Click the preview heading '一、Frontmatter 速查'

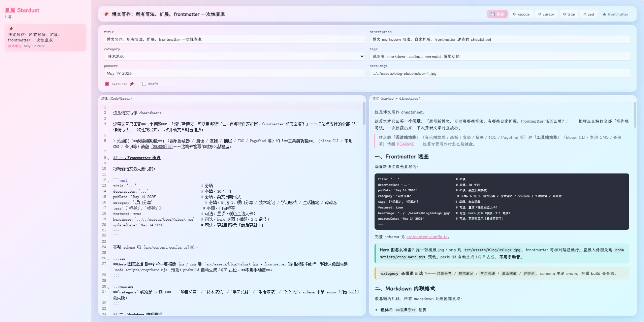point(401,157)
